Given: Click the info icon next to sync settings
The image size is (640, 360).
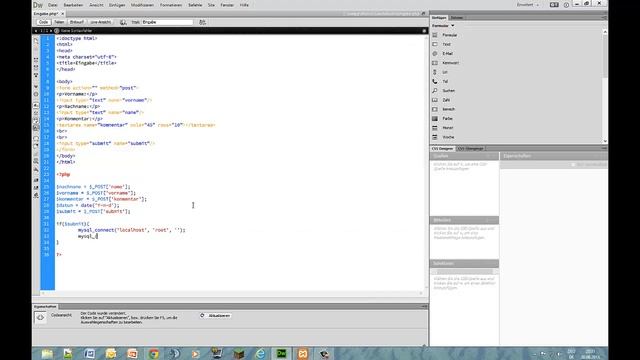Looking at the screenshot, I should 566,5.
